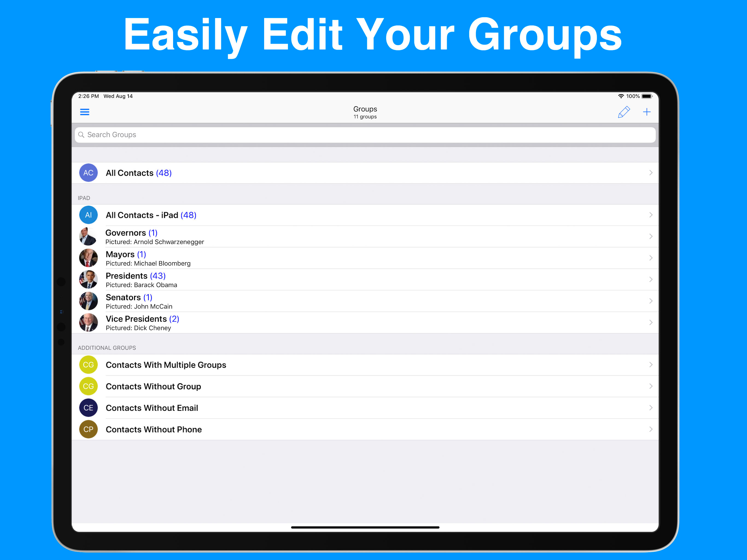Screen dimensions: 747x560
Task: Select the Governors (1) group label
Action: (131, 233)
